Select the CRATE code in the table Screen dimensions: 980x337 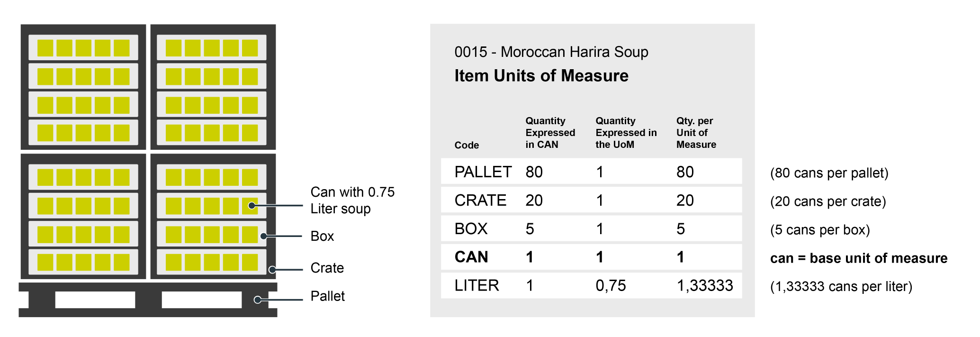tap(480, 200)
